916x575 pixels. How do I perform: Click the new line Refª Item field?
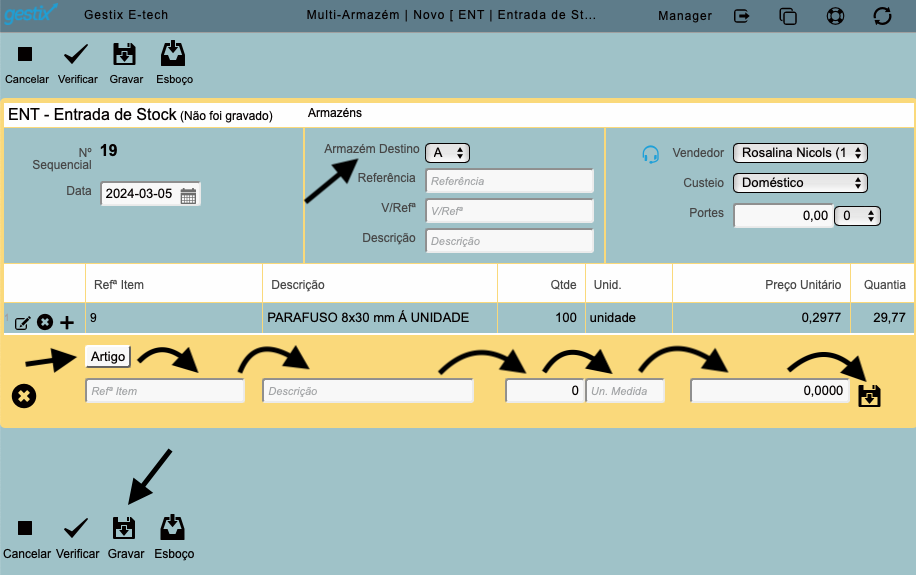tap(165, 391)
